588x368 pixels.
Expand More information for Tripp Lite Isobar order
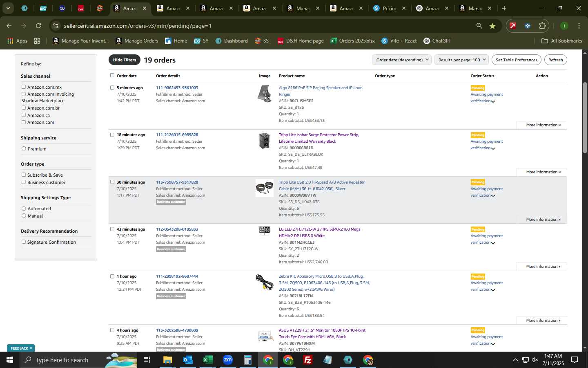(x=542, y=172)
